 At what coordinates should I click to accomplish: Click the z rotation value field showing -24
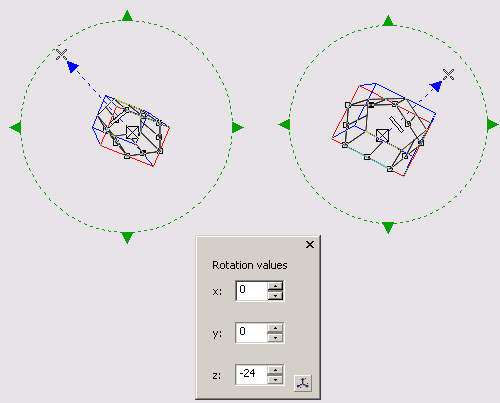coord(251,375)
